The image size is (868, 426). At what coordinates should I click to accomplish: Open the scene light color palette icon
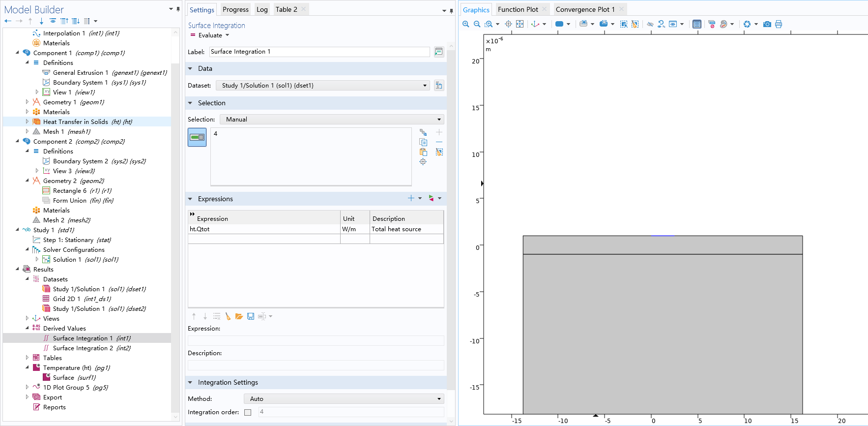tap(723, 24)
